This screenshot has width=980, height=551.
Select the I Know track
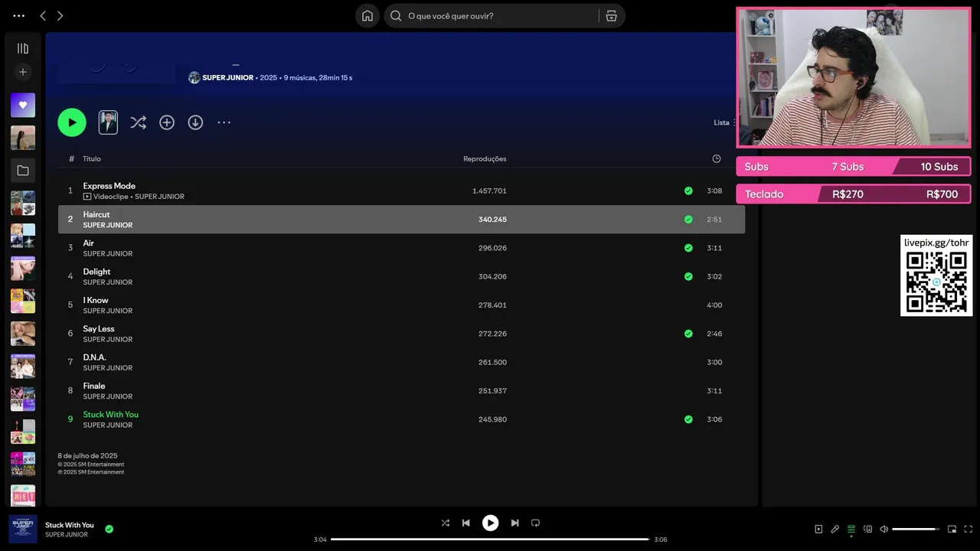401,305
